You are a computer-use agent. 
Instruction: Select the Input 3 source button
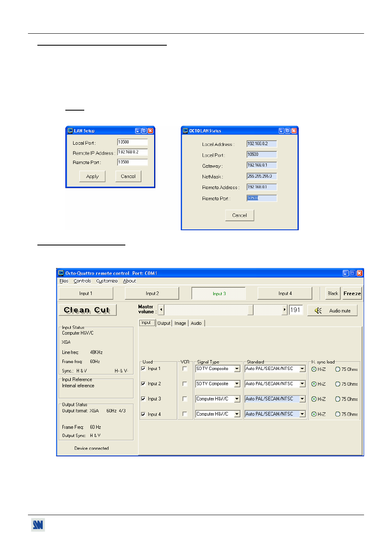click(219, 294)
